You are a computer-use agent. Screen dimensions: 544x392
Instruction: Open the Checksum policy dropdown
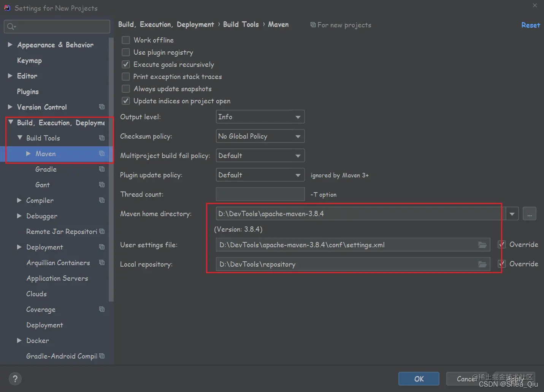pyautogui.click(x=260, y=136)
